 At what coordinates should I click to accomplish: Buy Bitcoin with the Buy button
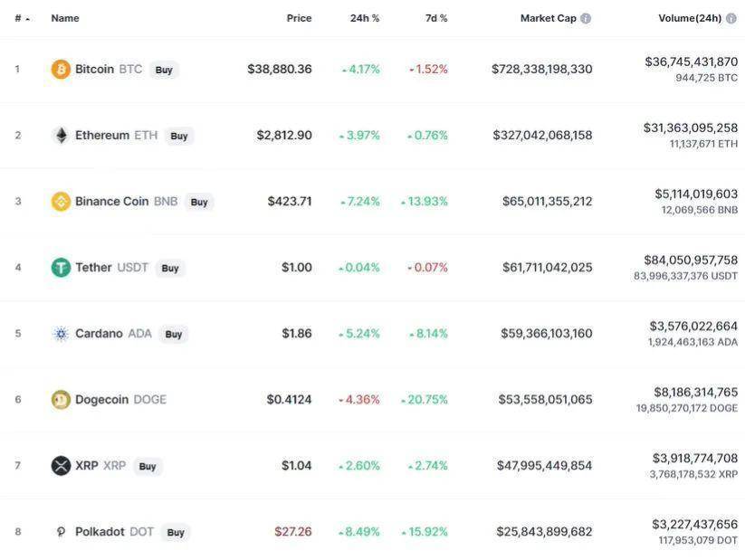[164, 70]
